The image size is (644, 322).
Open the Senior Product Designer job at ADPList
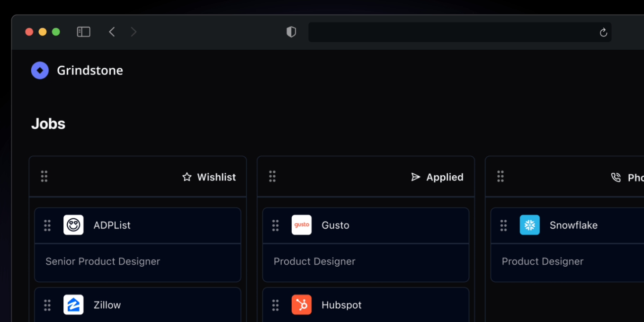(103, 261)
